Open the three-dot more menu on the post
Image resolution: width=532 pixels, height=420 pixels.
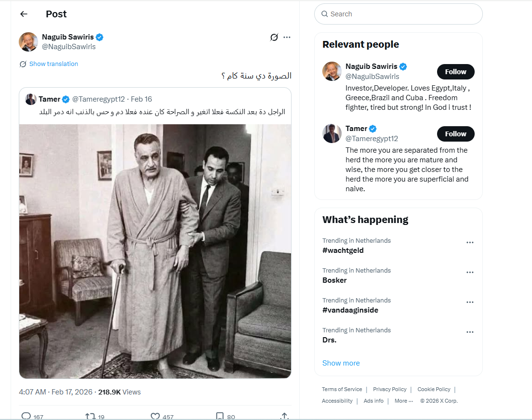287,37
